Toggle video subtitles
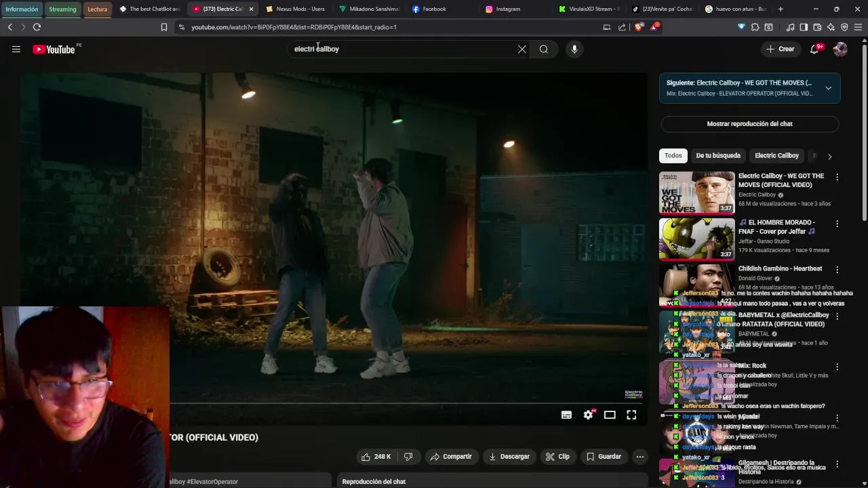This screenshot has height=488, width=868. [x=566, y=415]
